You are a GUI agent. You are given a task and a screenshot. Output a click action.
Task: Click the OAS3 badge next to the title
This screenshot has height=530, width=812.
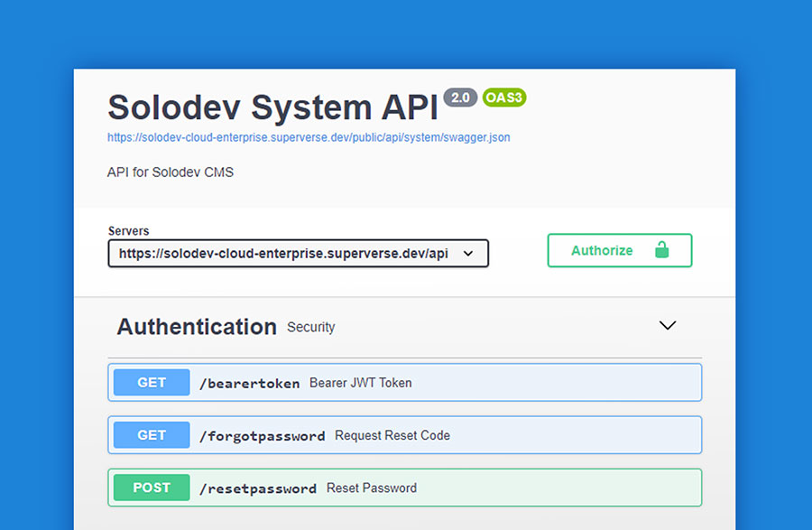coord(504,98)
